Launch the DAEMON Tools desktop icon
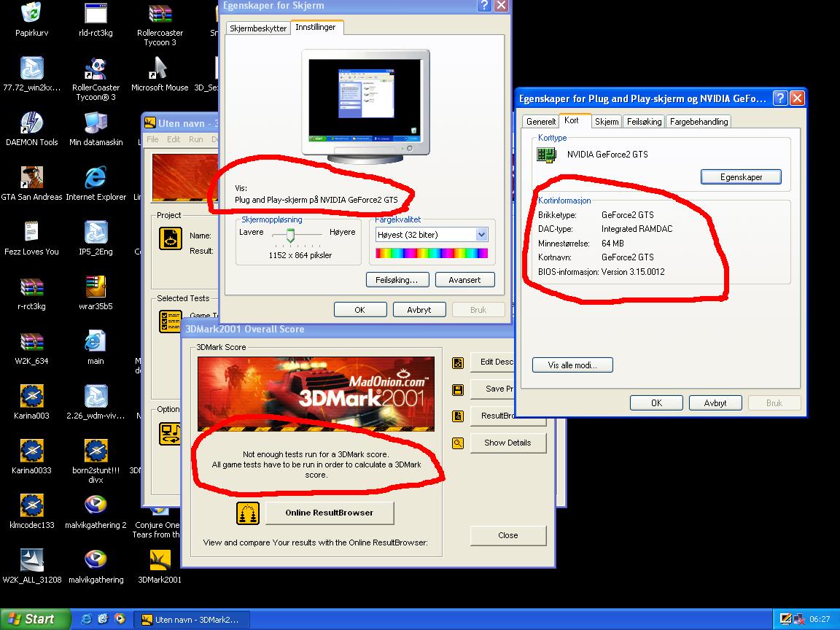The height and width of the screenshot is (630, 840). pos(31,122)
